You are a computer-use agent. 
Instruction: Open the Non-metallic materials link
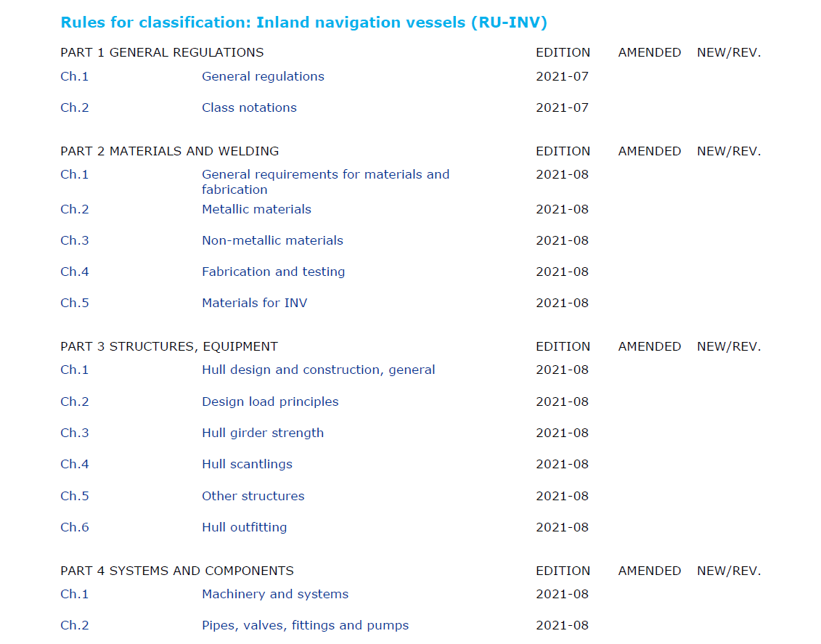[272, 240]
